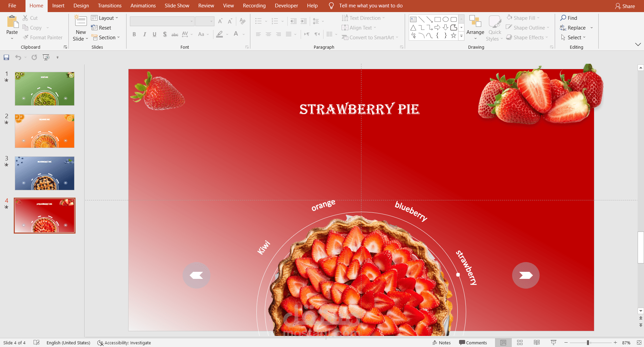Screen dimensions: 644x347
Task: Click the right arrow button on slide
Action: coord(526,275)
